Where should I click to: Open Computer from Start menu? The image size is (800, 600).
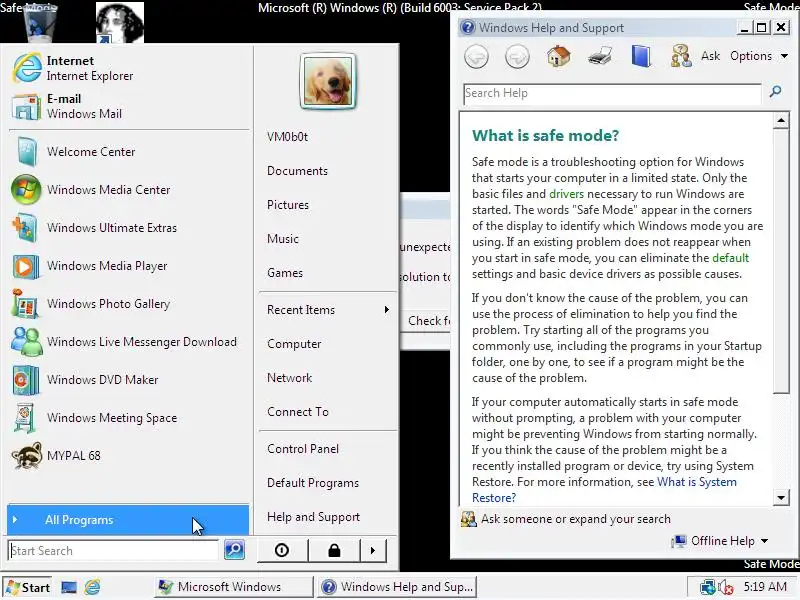[294, 344]
